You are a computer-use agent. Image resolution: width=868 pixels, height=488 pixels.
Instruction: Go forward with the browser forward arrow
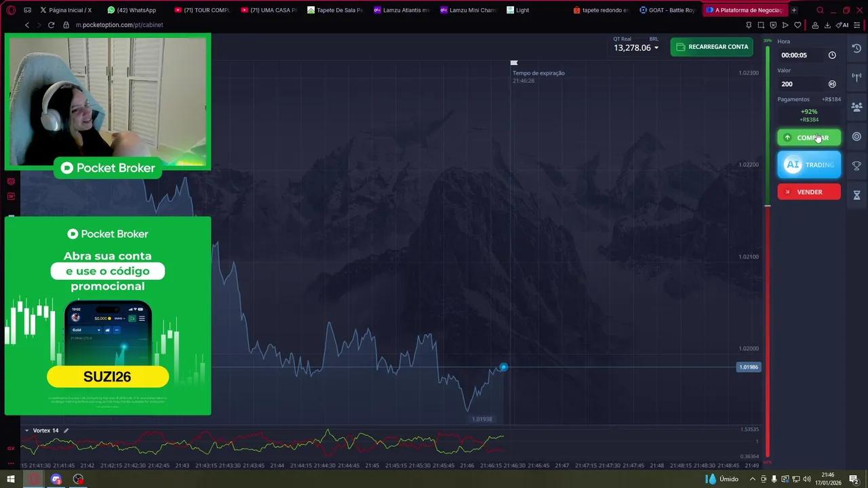(x=39, y=25)
